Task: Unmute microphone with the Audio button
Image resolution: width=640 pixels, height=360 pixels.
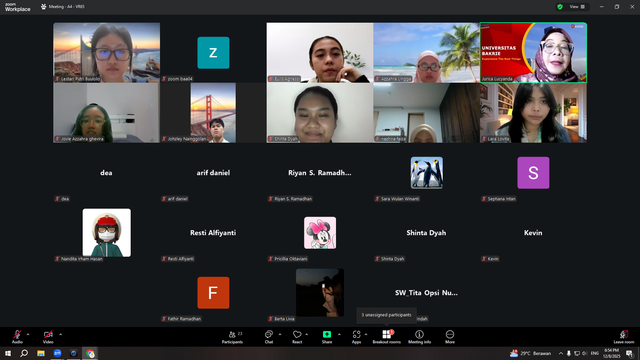Action: pos(17,337)
